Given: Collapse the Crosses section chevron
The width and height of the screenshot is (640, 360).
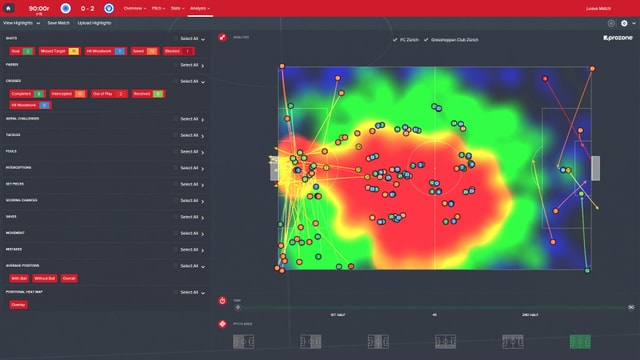Looking at the screenshot, I should 203,82.
